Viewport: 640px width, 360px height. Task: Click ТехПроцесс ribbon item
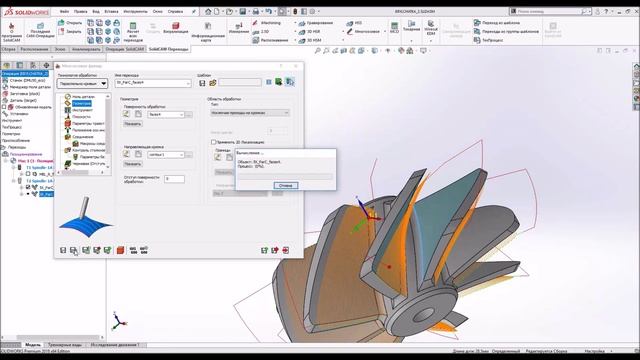pyautogui.click(x=488, y=40)
